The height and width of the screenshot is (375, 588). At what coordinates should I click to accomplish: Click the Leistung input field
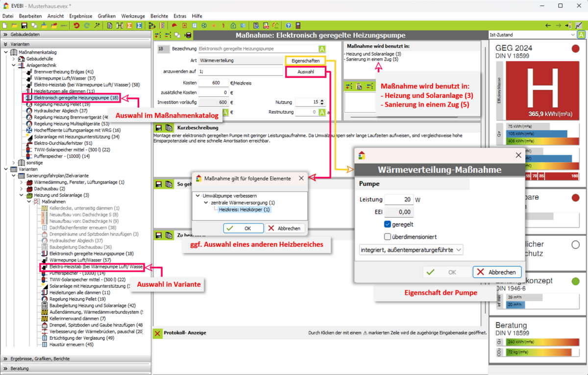[x=398, y=200]
